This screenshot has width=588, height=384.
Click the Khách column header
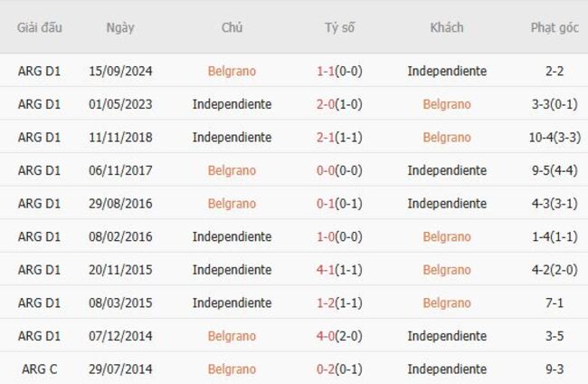(x=447, y=27)
